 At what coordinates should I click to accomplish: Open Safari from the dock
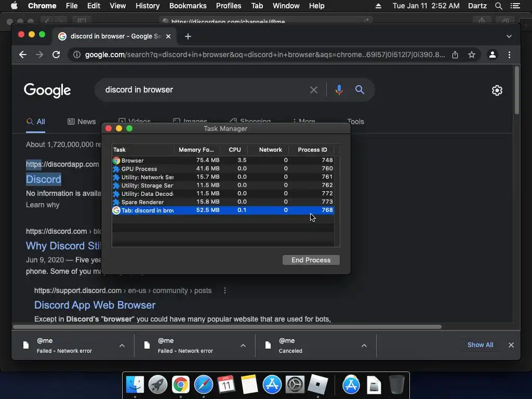(204, 385)
